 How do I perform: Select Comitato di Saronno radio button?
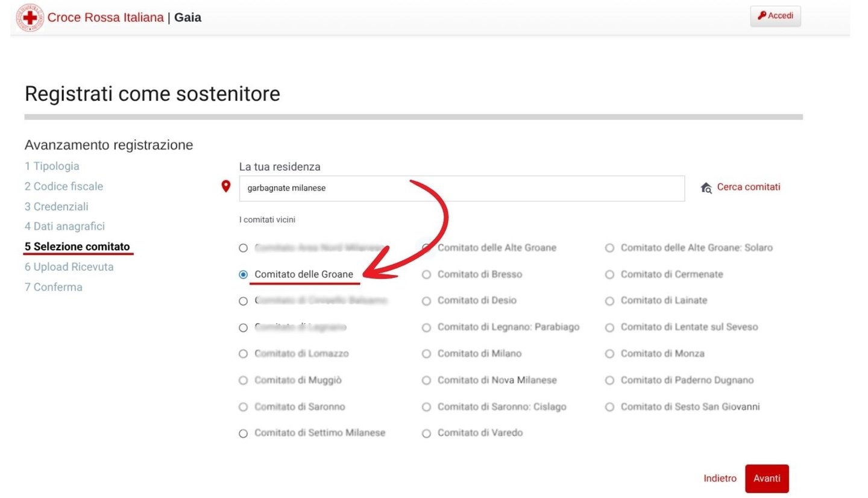(x=244, y=407)
